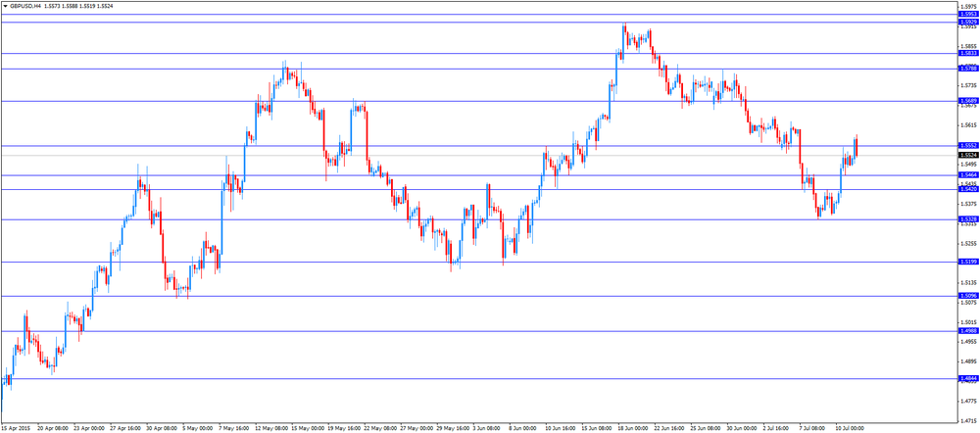This screenshot has width=980, height=433.
Task: Select the 1.5788 horizontal line price label
Action: click(968, 69)
